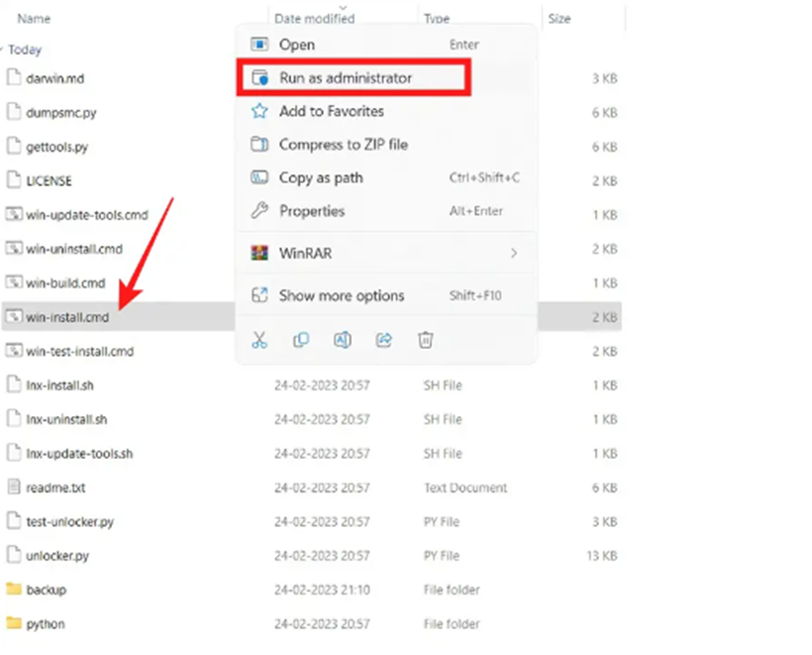Select the lnx-update-tools.sh file name

tap(79, 453)
